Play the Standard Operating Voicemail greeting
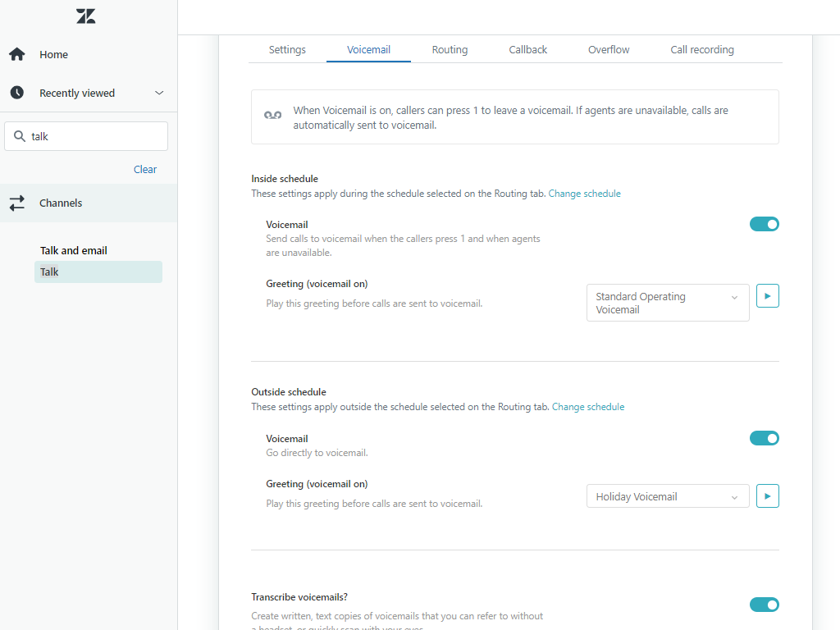Viewport: 840px width, 630px height. pyautogui.click(x=767, y=296)
